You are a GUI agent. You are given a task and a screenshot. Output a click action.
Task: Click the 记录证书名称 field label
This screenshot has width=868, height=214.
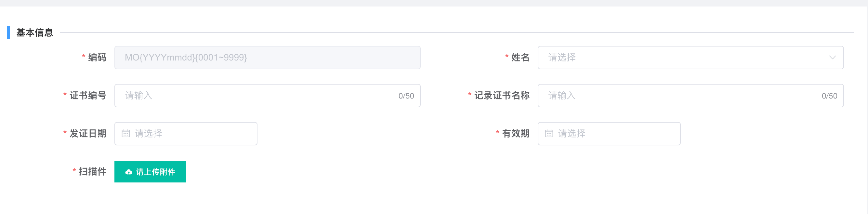pyautogui.click(x=502, y=96)
